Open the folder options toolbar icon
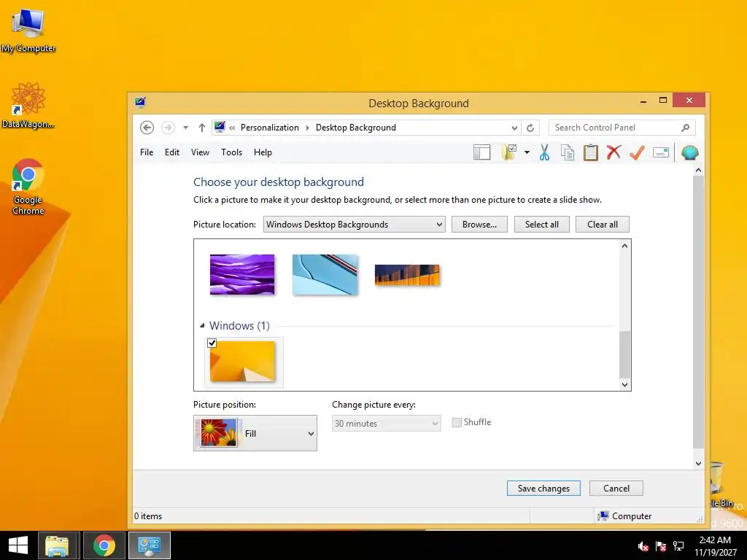 pos(509,152)
